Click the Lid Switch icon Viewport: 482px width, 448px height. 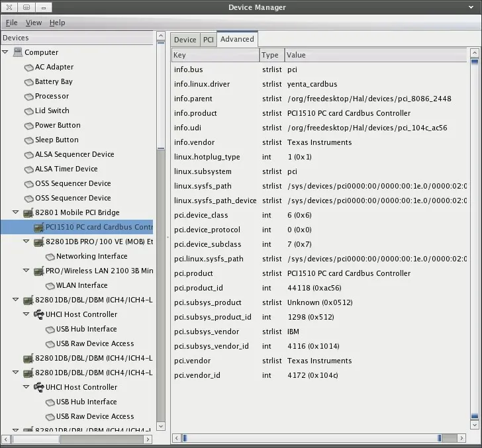[28, 111]
